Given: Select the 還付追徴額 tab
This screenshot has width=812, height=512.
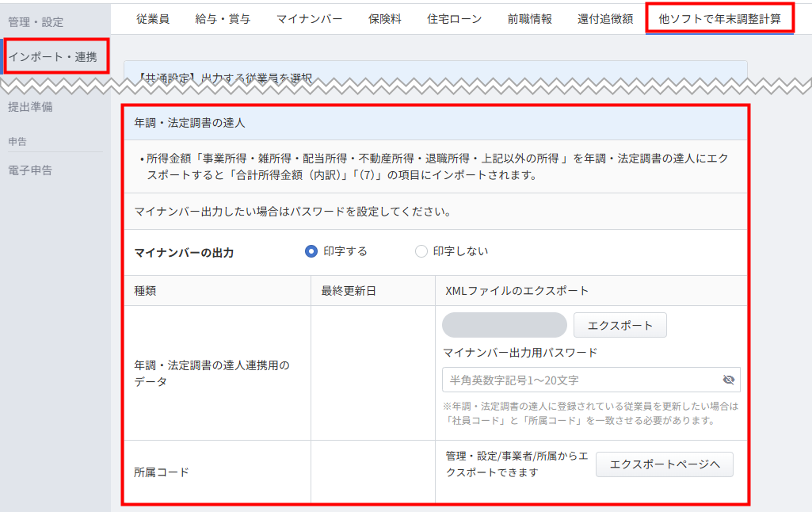Looking at the screenshot, I should click(605, 19).
